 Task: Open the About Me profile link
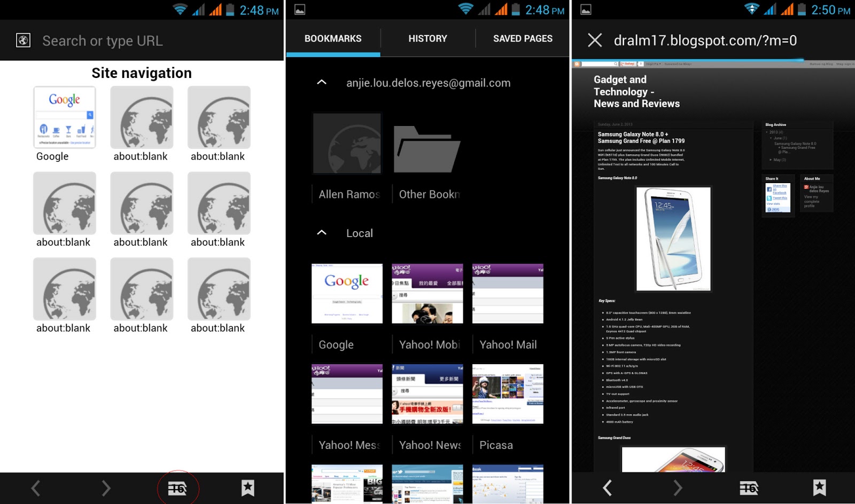812,201
